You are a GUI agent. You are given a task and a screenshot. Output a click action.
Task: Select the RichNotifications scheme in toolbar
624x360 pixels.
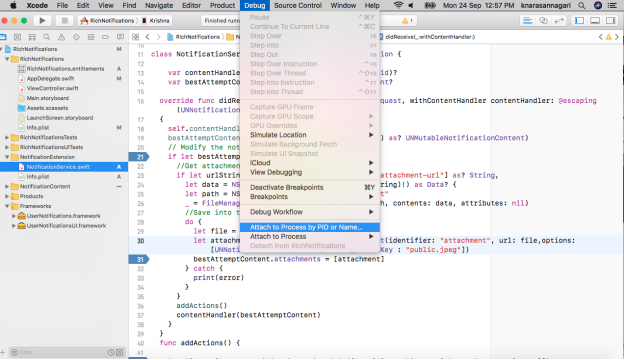pyautogui.click(x=107, y=21)
